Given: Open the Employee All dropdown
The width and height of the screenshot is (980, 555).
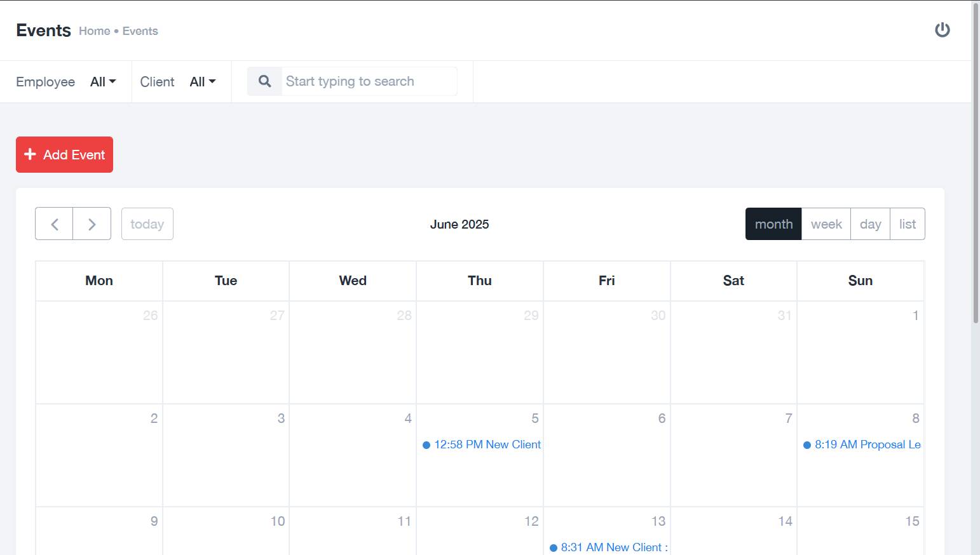Looking at the screenshot, I should [103, 81].
